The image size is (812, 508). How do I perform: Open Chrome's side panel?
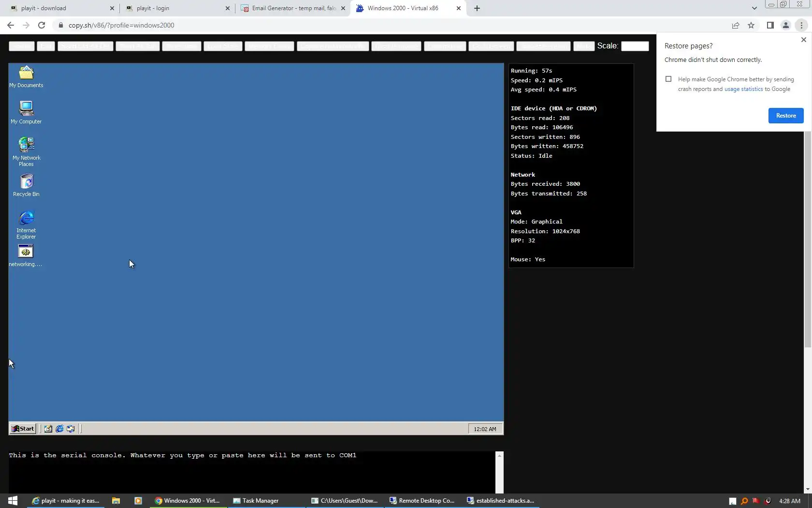(770, 25)
